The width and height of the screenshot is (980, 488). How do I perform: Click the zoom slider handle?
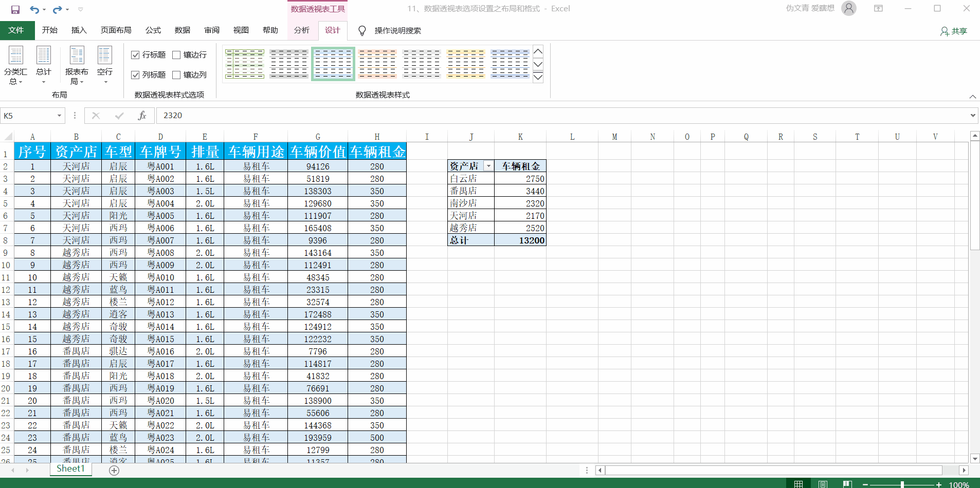902,484
